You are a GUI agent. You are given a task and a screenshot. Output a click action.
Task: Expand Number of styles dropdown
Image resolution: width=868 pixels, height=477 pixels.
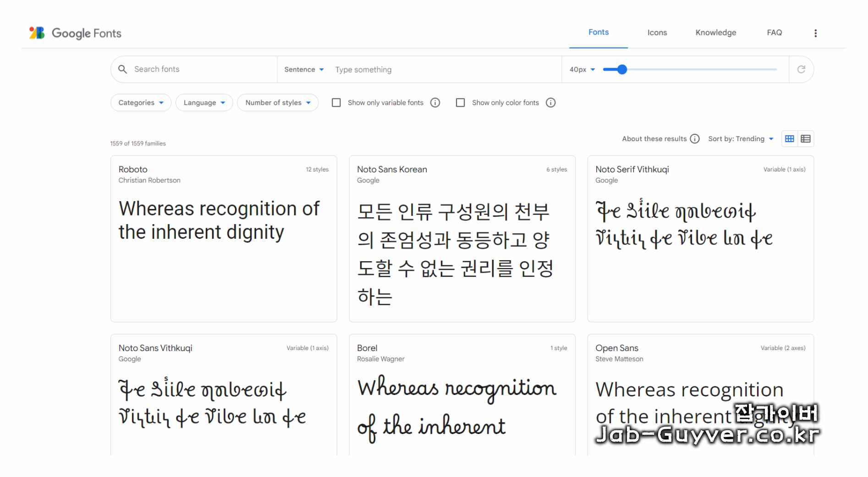278,103
